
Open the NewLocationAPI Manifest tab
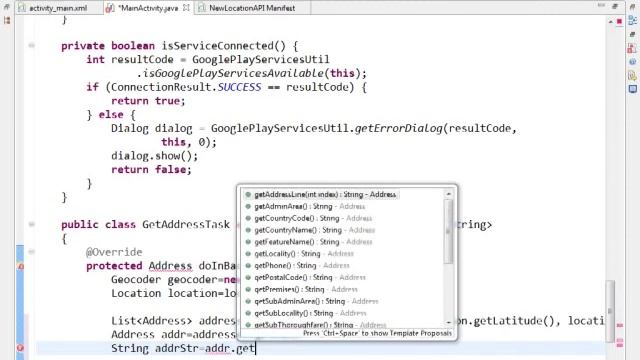252,8
